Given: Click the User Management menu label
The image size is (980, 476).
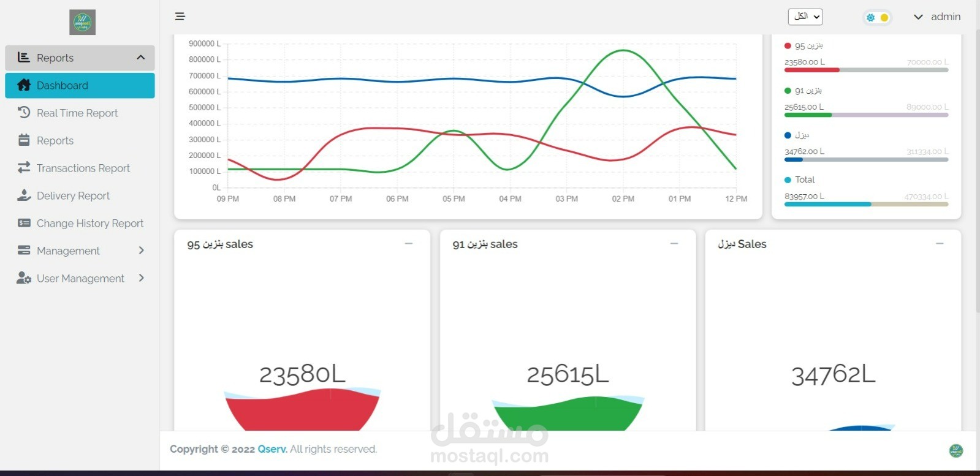Looking at the screenshot, I should [80, 278].
